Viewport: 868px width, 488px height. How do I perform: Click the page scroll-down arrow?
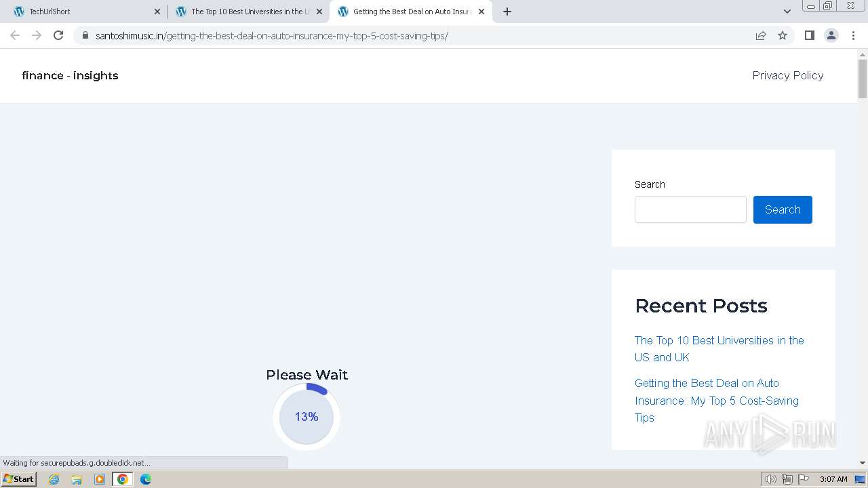[x=863, y=463]
